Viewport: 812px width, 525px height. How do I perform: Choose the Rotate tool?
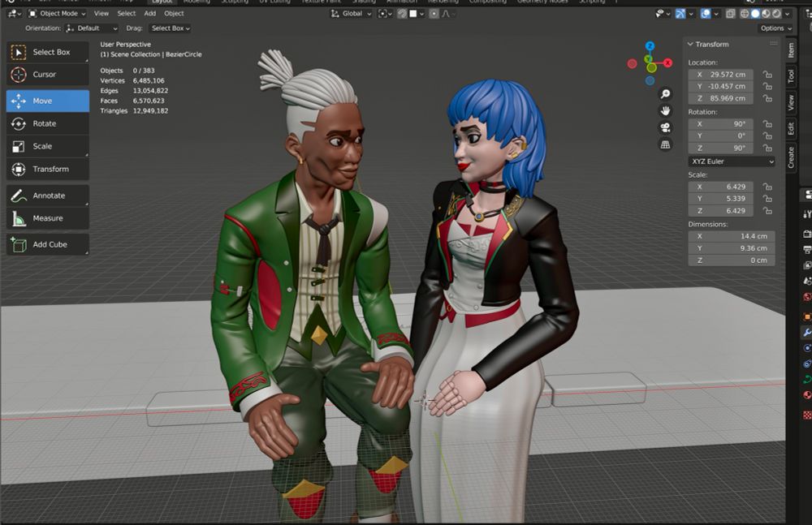(48, 123)
